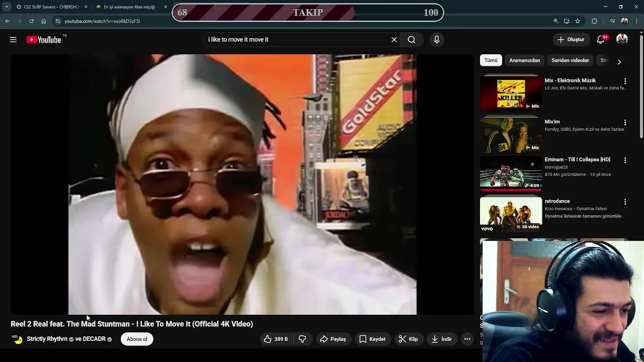Close the CS2 SURF Servers tab
The height and width of the screenshot is (362, 644).
coord(86,7)
